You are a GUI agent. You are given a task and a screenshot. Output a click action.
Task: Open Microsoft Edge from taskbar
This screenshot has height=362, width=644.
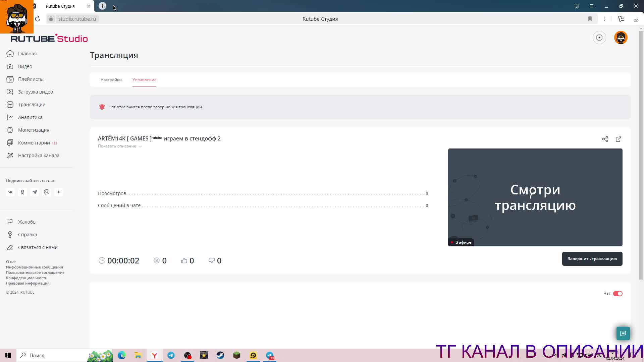click(x=122, y=355)
